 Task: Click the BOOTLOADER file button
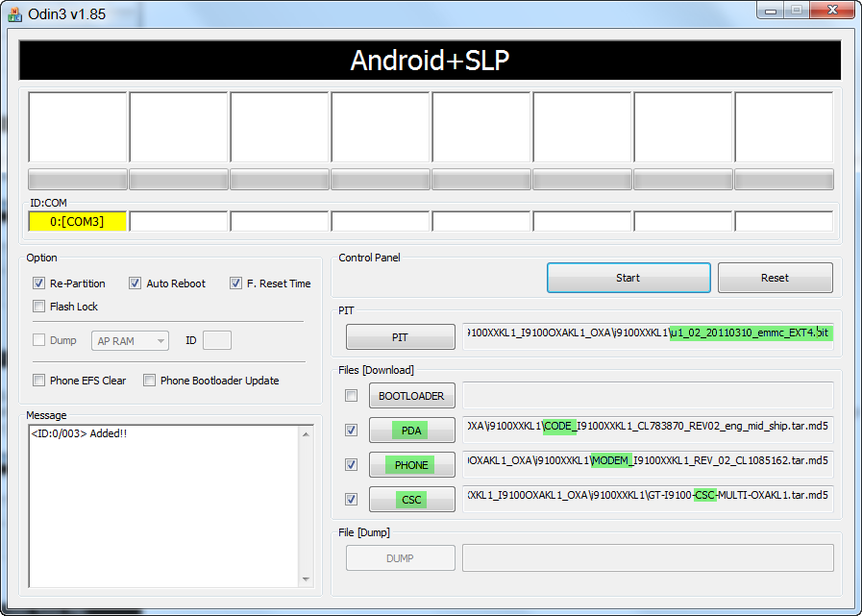click(x=411, y=395)
